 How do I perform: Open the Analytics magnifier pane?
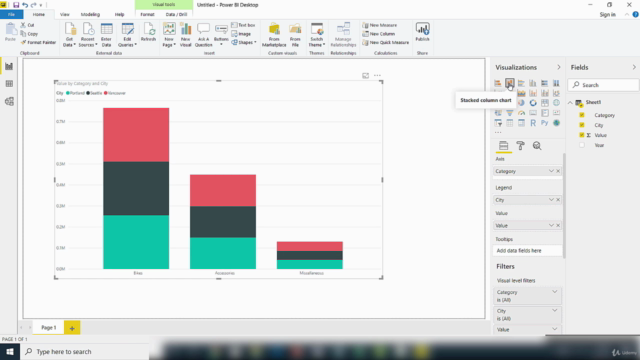[537, 146]
